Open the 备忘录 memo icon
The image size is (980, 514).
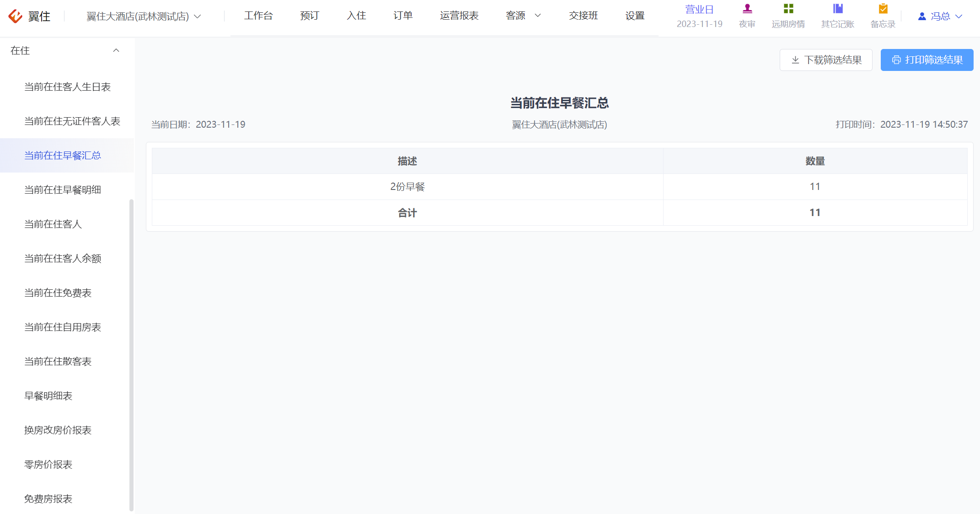click(883, 9)
